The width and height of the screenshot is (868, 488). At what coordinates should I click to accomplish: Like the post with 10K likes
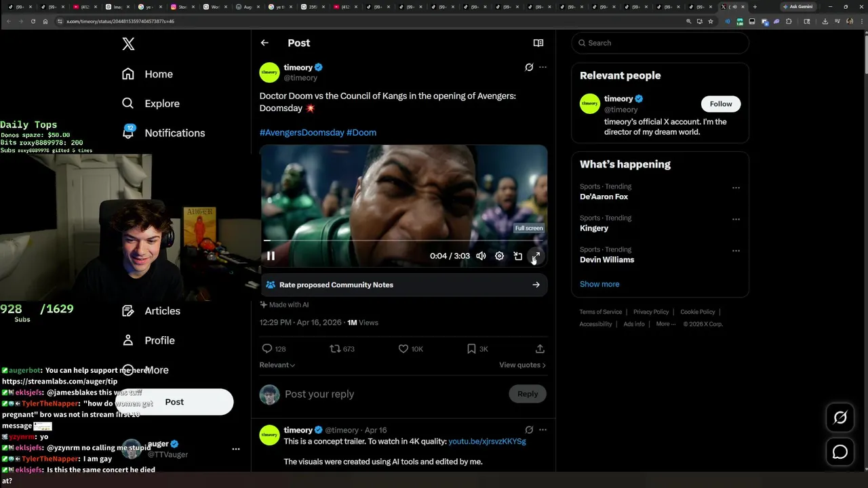coord(410,348)
